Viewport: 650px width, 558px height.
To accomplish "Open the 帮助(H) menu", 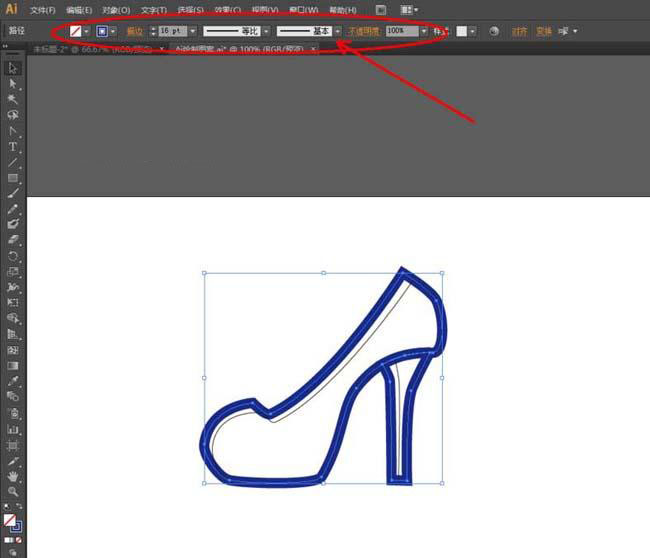I will [x=343, y=10].
